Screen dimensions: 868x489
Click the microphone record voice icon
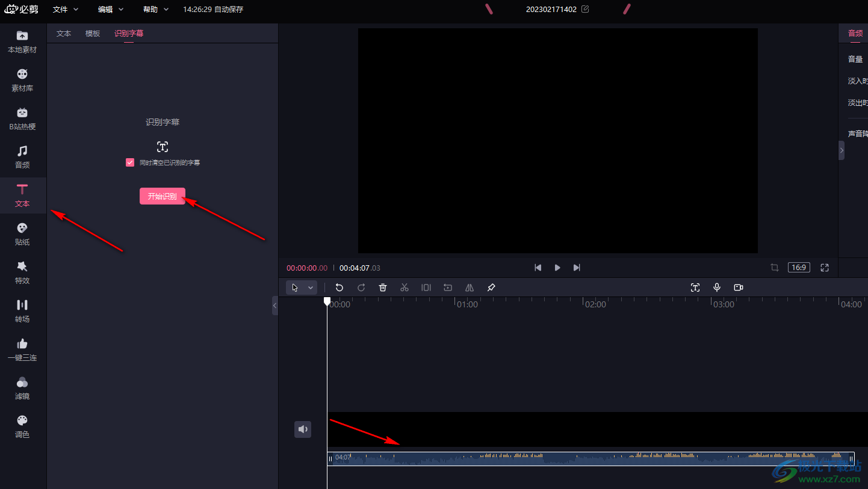pos(717,288)
